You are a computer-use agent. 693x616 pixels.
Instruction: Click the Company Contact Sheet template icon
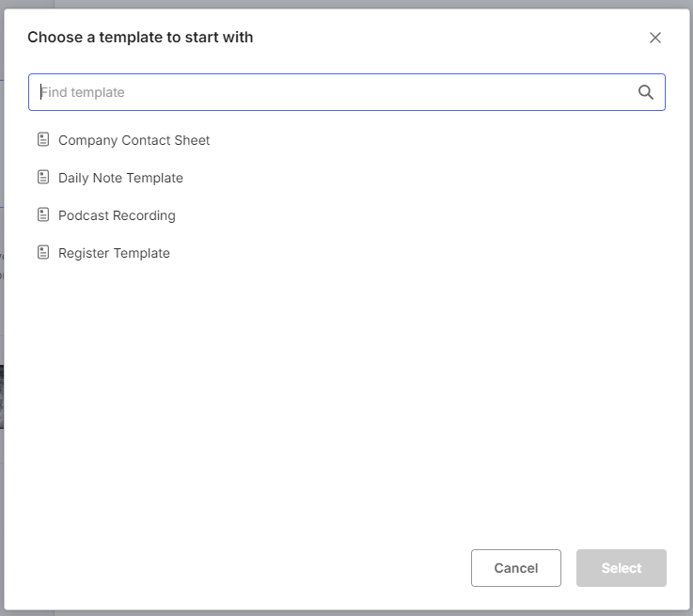point(43,140)
